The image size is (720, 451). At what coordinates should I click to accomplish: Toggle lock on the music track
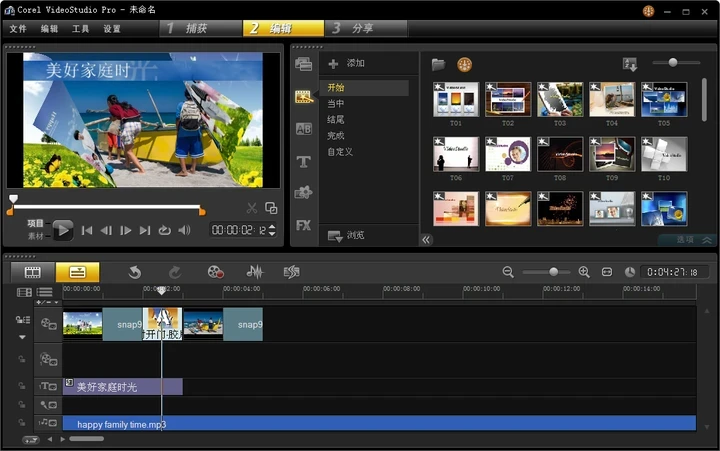(x=20, y=423)
